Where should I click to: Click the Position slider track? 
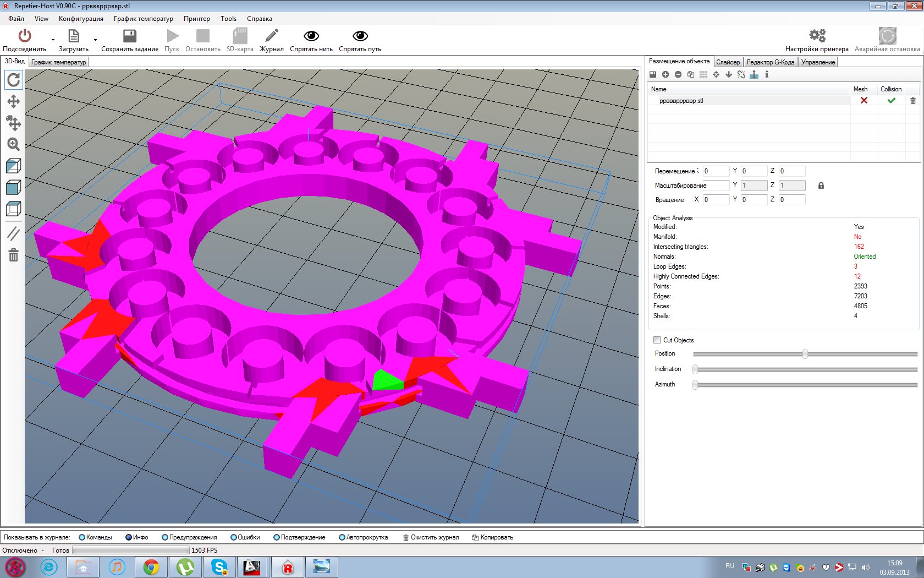click(x=748, y=354)
